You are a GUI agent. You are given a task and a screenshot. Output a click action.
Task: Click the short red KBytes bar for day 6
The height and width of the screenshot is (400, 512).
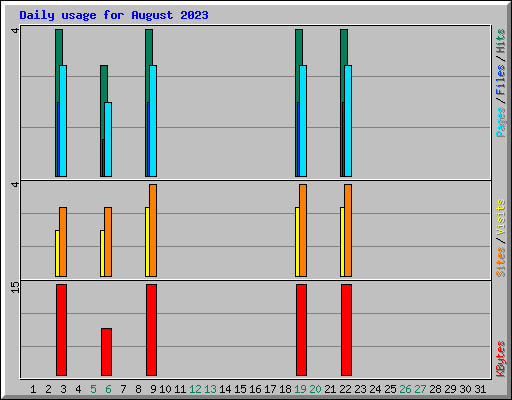click(106, 352)
